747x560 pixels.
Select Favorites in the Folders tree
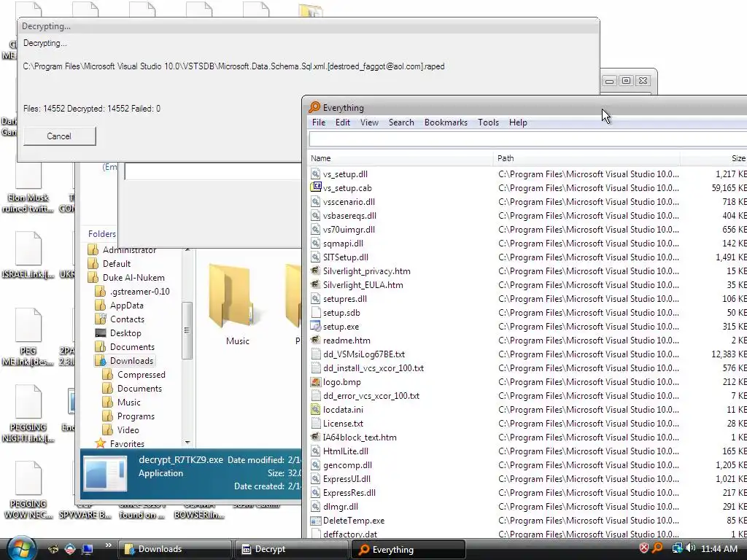(x=120, y=444)
